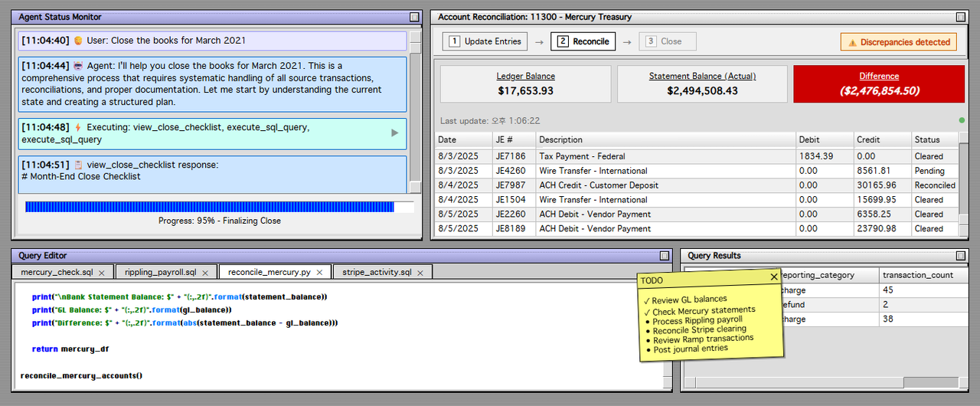Expand the Executing tool calls entry arrow
This screenshot has width=980, height=406.
395,133
